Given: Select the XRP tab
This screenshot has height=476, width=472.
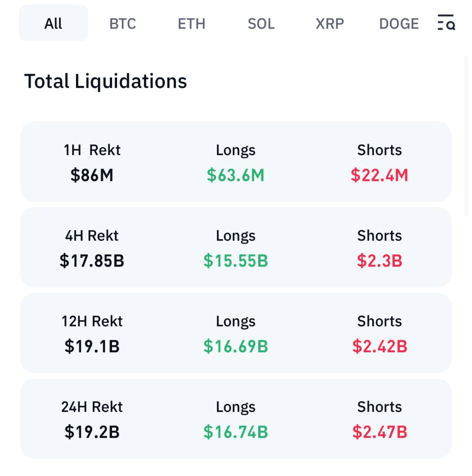Looking at the screenshot, I should point(330,24).
